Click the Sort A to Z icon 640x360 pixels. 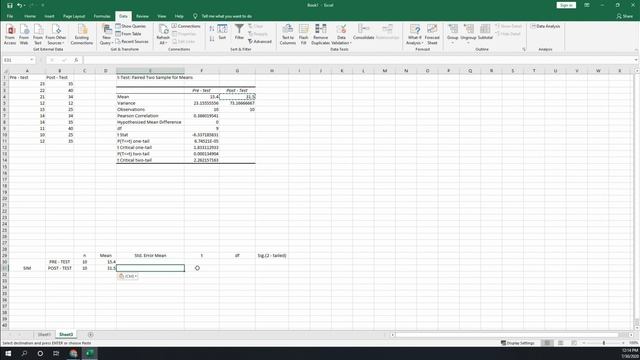[212, 29]
